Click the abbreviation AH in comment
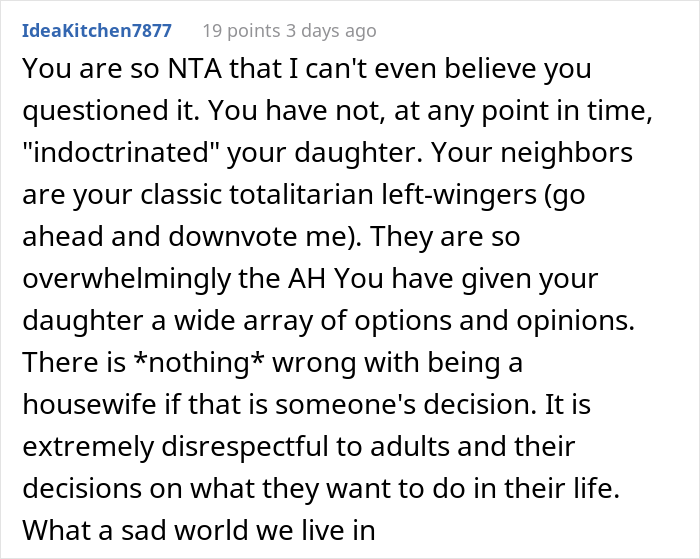The width and height of the screenshot is (700, 559). [307, 279]
